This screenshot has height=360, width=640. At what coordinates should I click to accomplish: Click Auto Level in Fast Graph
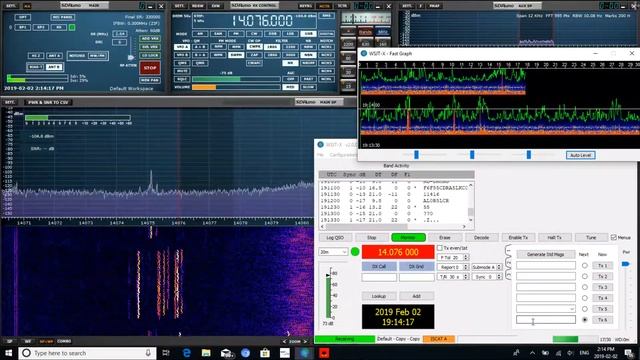point(580,155)
